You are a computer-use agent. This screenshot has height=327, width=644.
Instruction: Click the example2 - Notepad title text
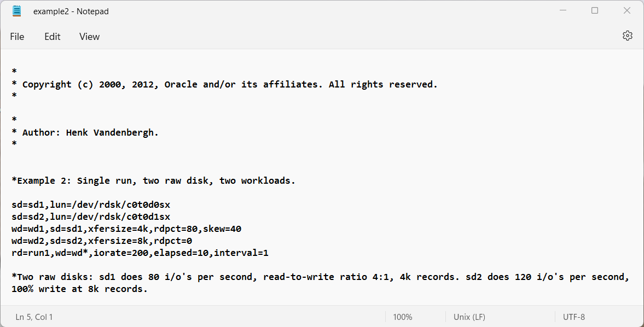pos(71,11)
